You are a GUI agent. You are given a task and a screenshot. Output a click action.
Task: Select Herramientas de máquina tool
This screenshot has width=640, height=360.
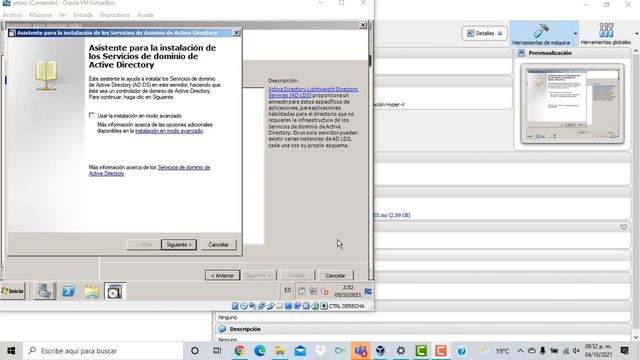[x=541, y=33]
